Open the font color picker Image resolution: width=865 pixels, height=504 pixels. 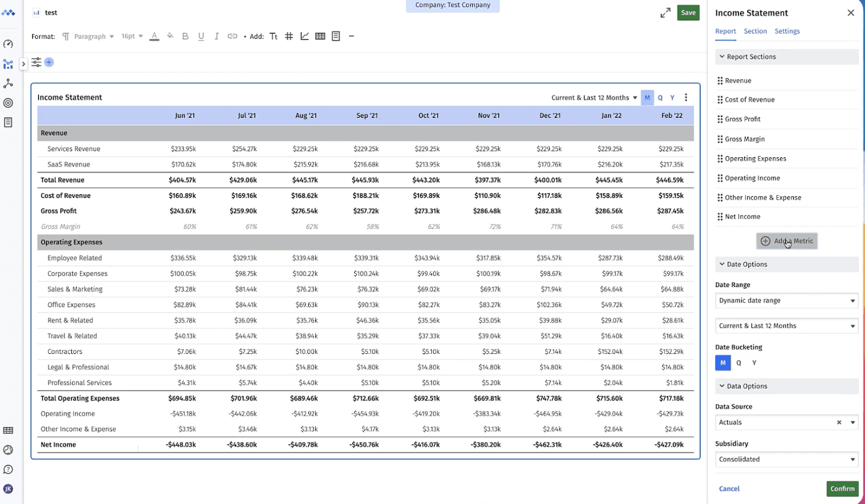point(155,36)
